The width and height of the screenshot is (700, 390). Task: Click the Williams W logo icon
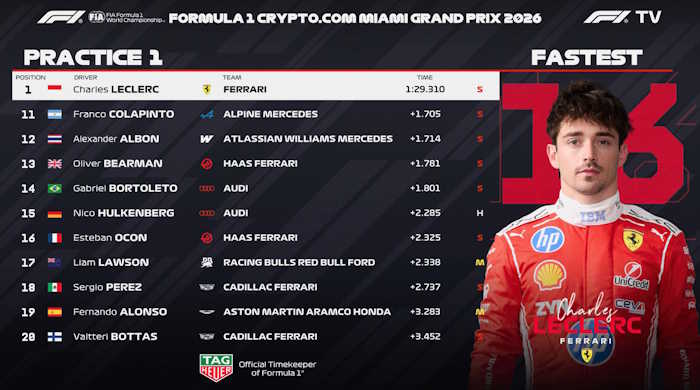click(x=207, y=139)
